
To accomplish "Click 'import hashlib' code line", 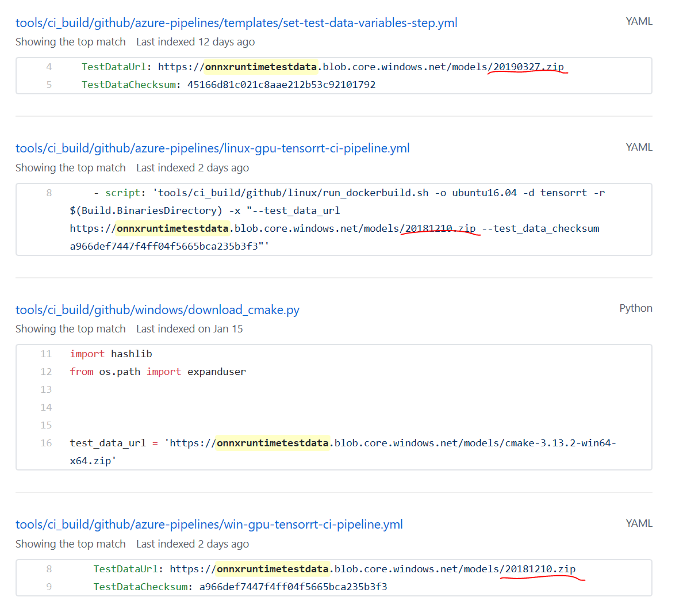I will coord(111,354).
